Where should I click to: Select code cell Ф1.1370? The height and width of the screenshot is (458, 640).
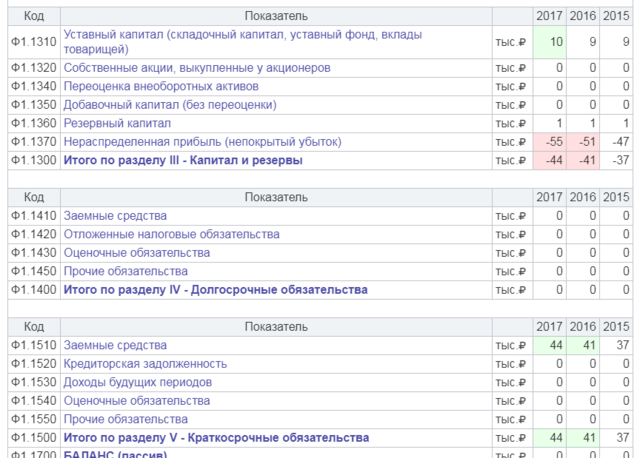34,142
